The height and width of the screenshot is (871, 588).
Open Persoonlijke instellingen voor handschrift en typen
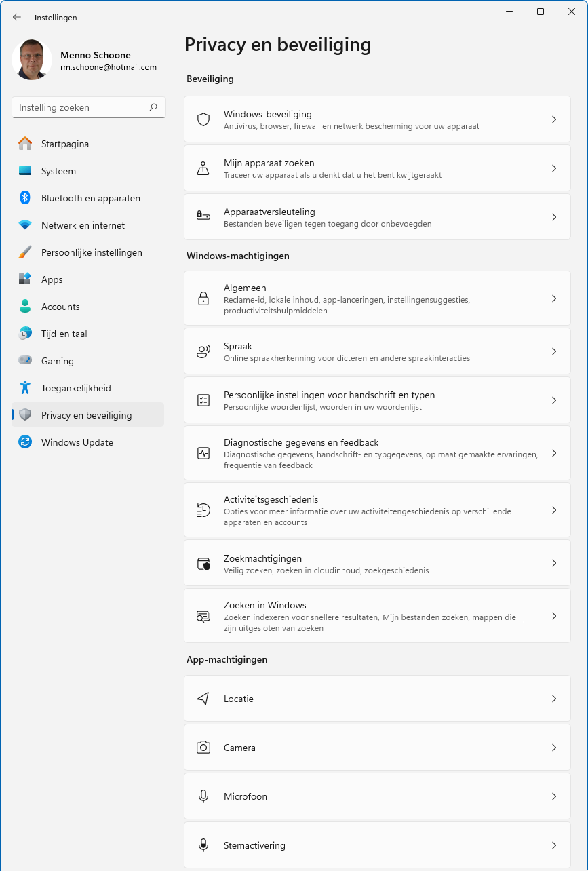377,400
